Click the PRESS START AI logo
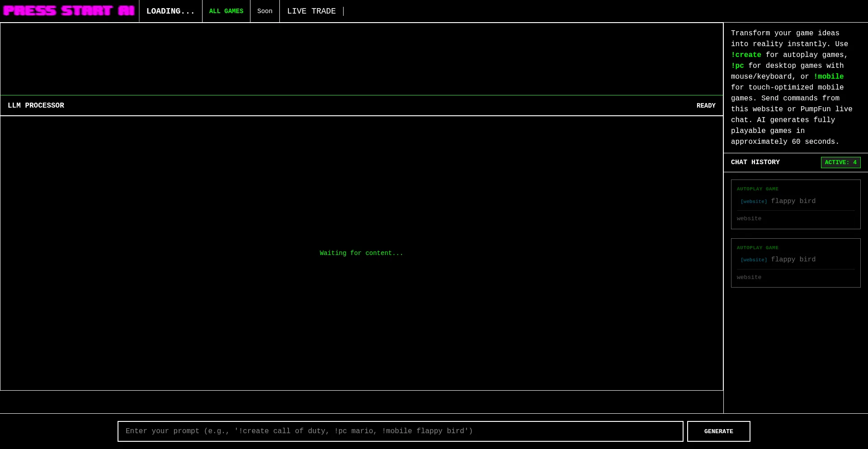This screenshot has width=868, height=449. 69,11
